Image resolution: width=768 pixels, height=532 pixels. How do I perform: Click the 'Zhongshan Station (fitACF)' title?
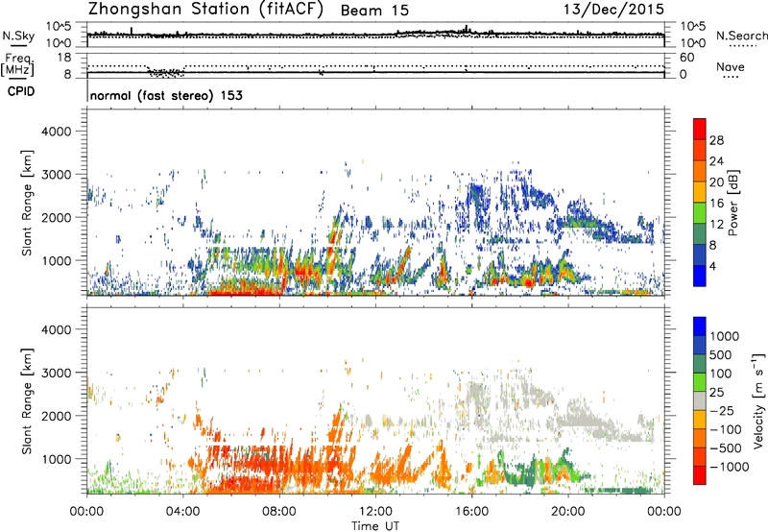[x=205, y=10]
